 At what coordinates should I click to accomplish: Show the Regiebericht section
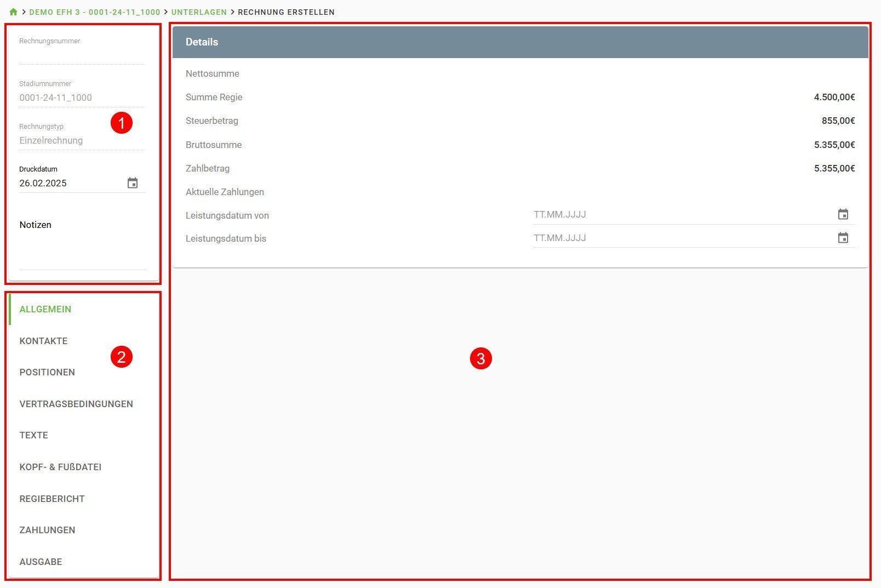pyautogui.click(x=52, y=499)
